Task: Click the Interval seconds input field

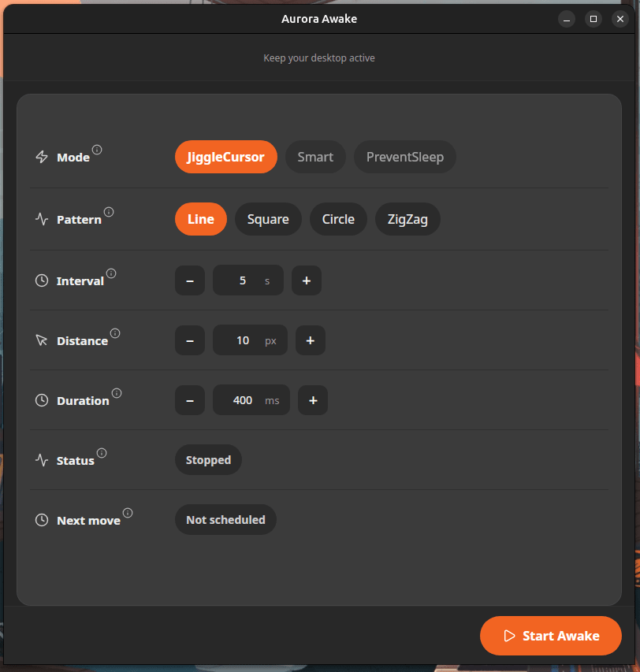Action: coord(248,280)
